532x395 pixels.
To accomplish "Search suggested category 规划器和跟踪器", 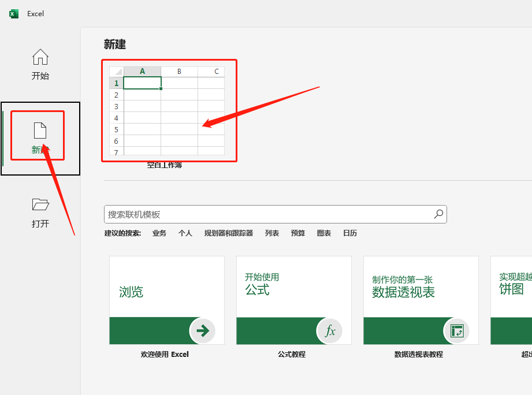I will point(228,233).
